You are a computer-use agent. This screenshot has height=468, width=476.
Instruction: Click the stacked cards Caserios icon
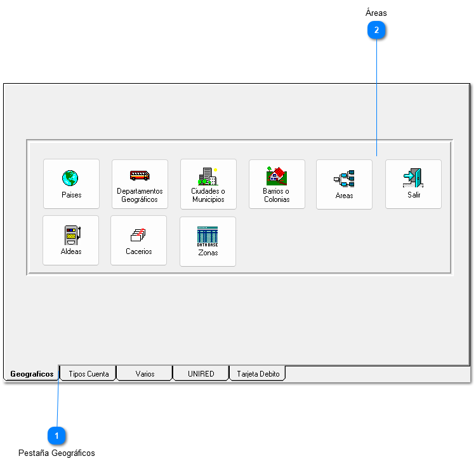pyautogui.click(x=138, y=236)
